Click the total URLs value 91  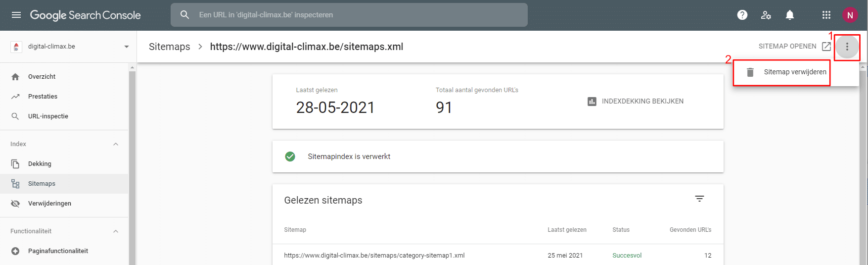(444, 107)
